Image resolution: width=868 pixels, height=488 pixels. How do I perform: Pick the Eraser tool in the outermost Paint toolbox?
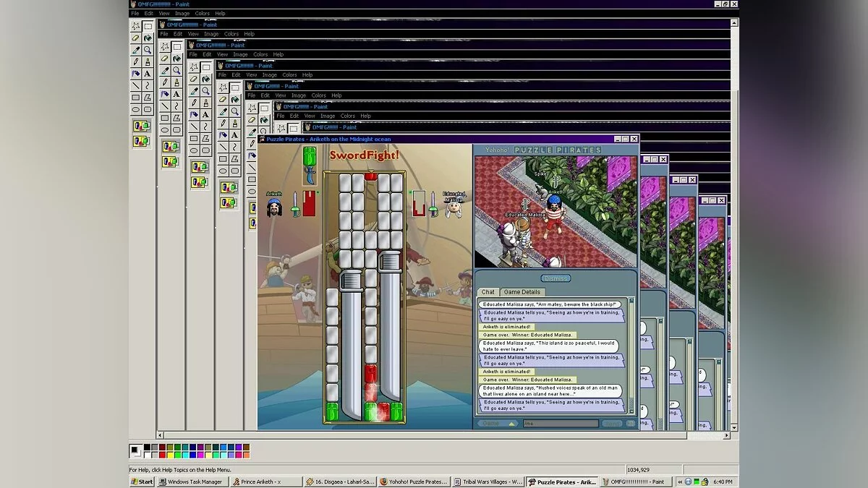(135, 38)
